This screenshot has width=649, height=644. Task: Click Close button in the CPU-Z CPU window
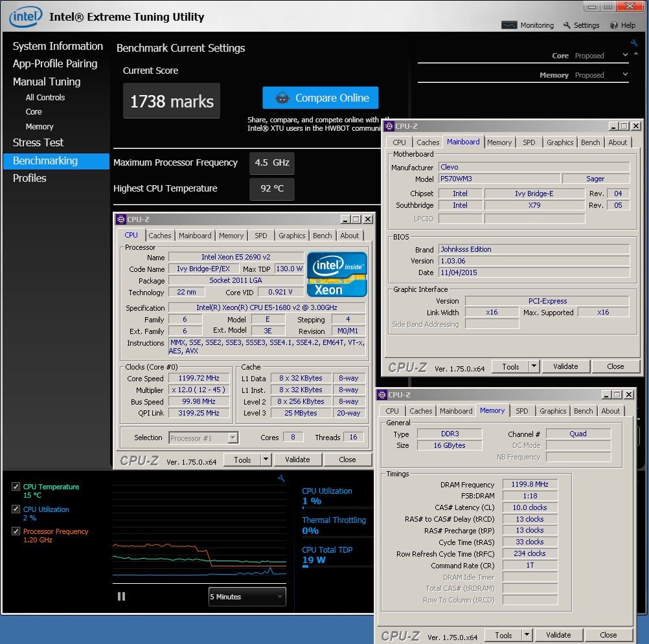click(347, 460)
